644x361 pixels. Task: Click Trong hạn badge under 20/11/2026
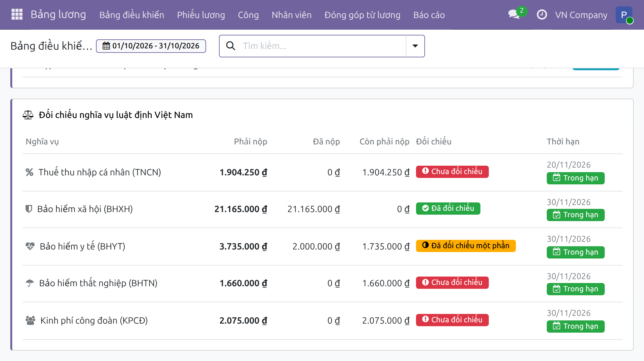(575, 178)
